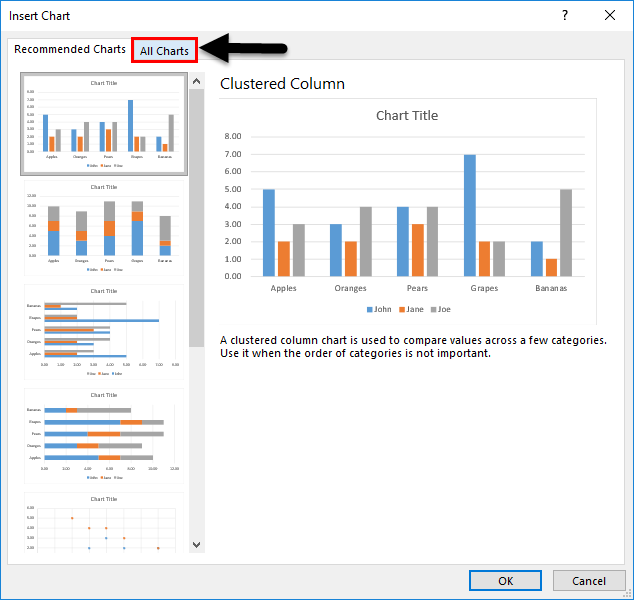The image size is (634, 600).
Task: Click the chart list scrollbar thumb
Action: [197, 218]
